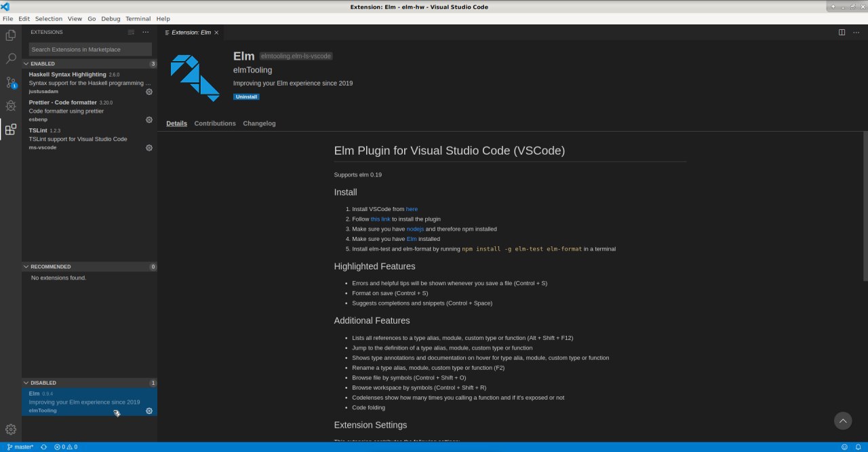Open gear menu for Prettier extension

149,119
